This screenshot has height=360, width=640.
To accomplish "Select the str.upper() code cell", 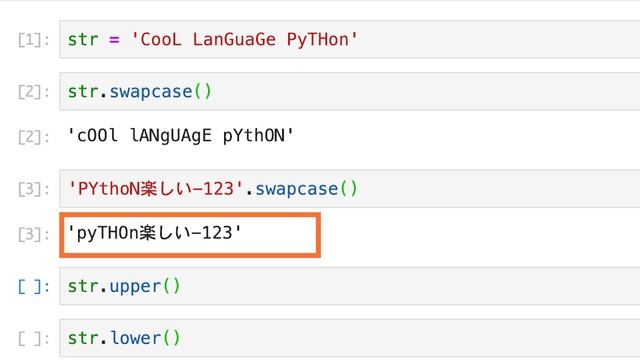I will coord(350,286).
